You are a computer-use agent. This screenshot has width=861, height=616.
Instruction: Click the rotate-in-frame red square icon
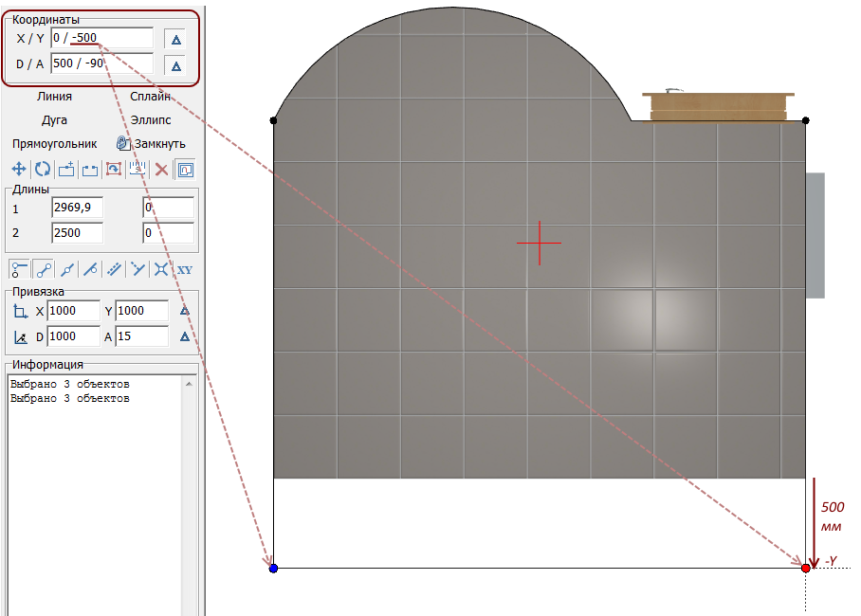point(113,170)
